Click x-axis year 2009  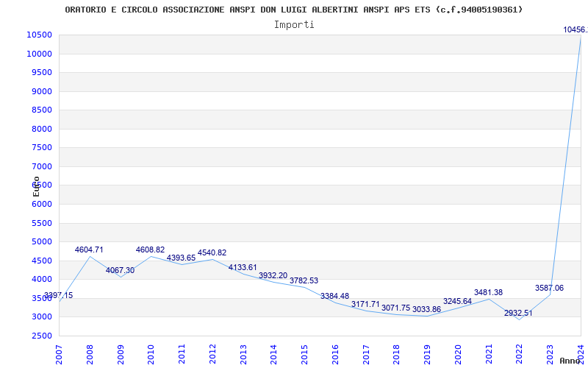(x=121, y=354)
